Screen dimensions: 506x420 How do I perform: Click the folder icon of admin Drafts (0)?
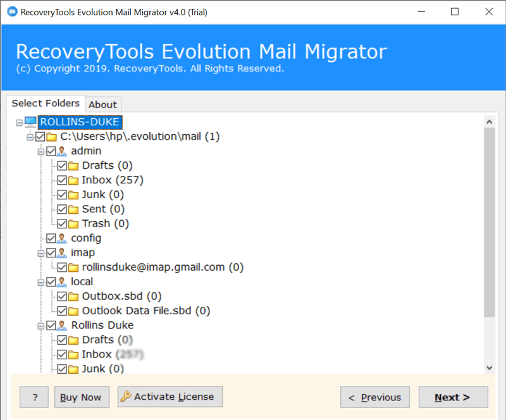(73, 166)
